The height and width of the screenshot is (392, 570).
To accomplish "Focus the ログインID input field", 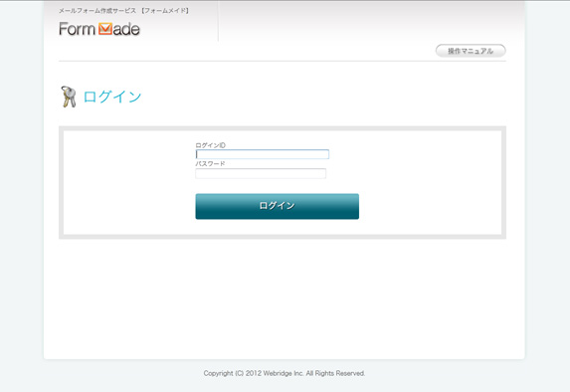I will point(262,154).
